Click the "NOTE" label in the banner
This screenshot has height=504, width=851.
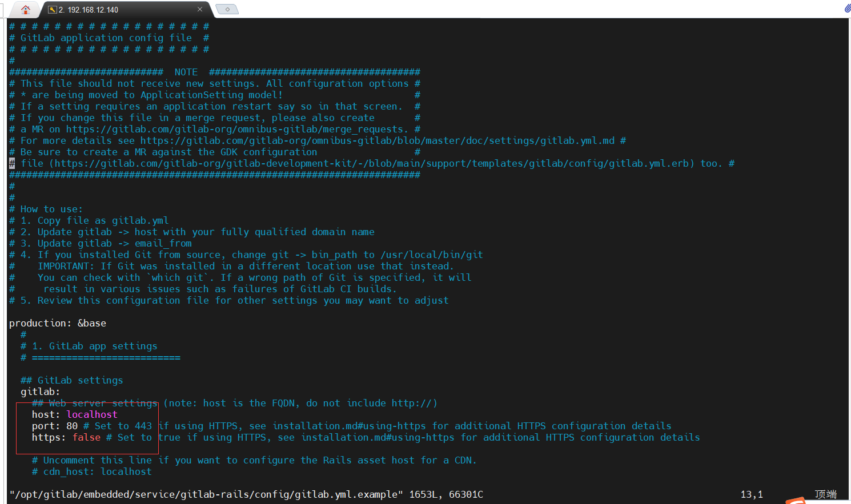click(x=186, y=72)
